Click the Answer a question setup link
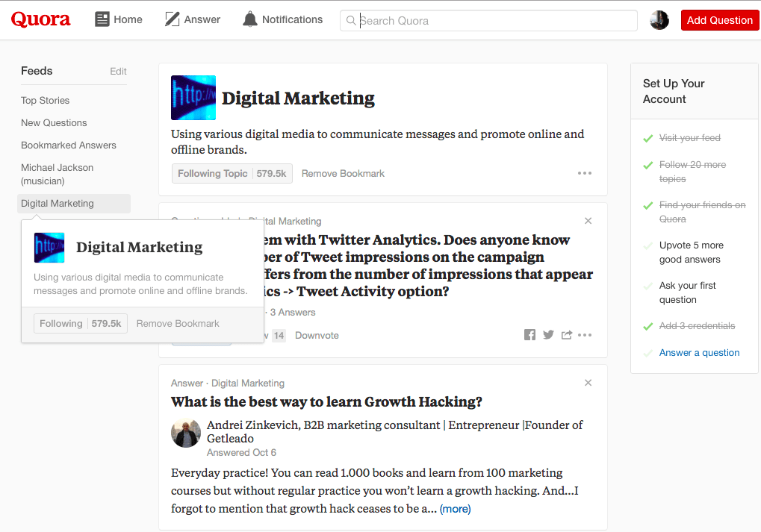This screenshot has width=761, height=532. coord(699,353)
